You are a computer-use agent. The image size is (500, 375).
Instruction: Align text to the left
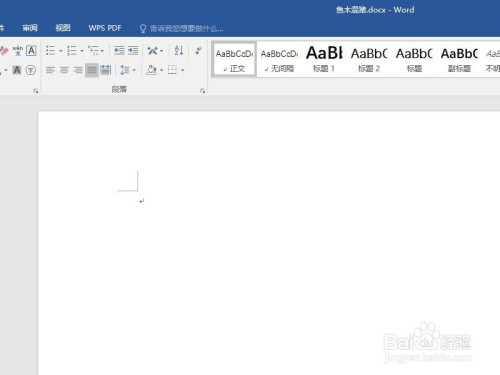50,70
